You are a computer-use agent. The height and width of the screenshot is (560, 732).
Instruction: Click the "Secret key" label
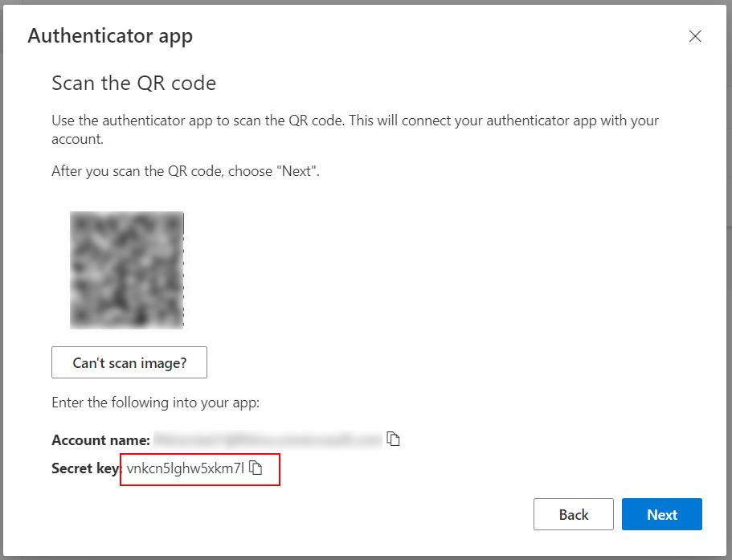pyautogui.click(x=85, y=468)
